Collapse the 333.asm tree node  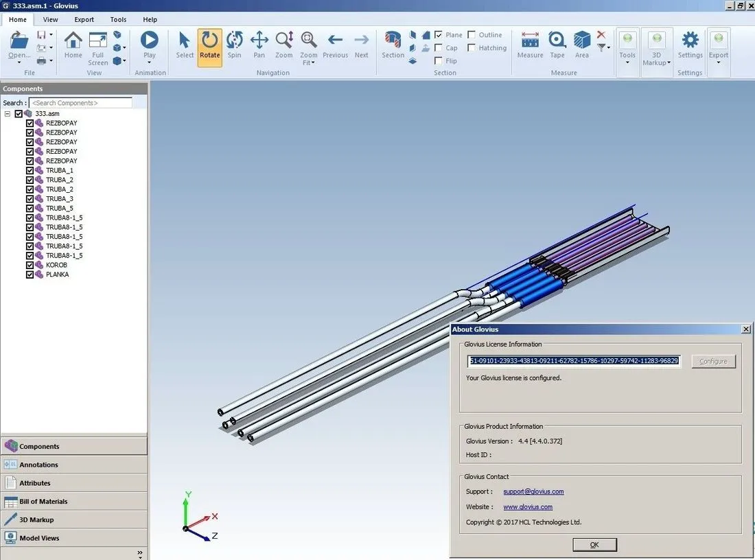point(8,114)
